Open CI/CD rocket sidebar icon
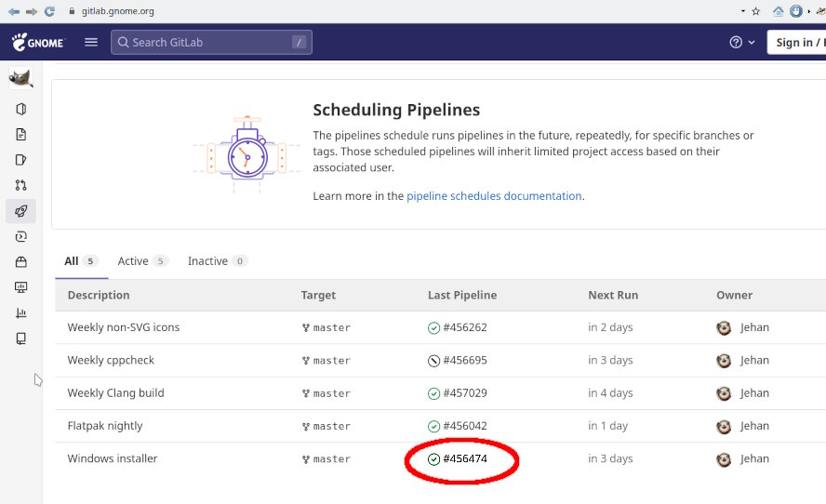Image resolution: width=826 pixels, height=504 pixels. click(21, 211)
